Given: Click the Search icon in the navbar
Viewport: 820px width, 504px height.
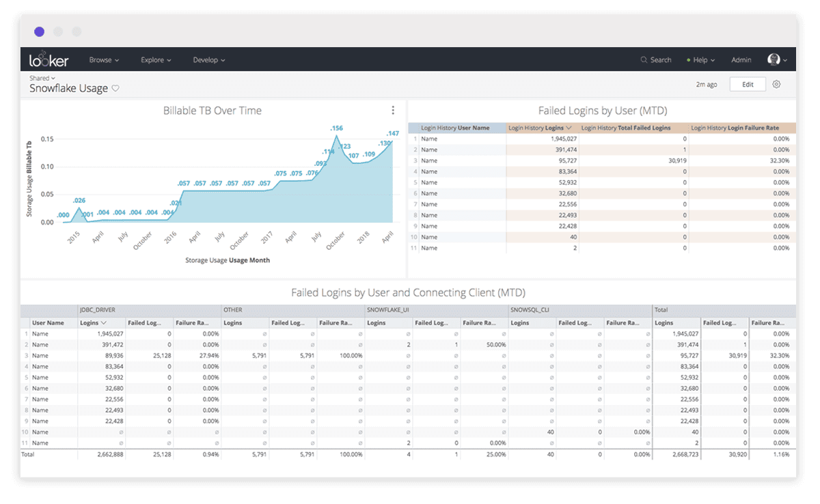Looking at the screenshot, I should coord(643,59).
